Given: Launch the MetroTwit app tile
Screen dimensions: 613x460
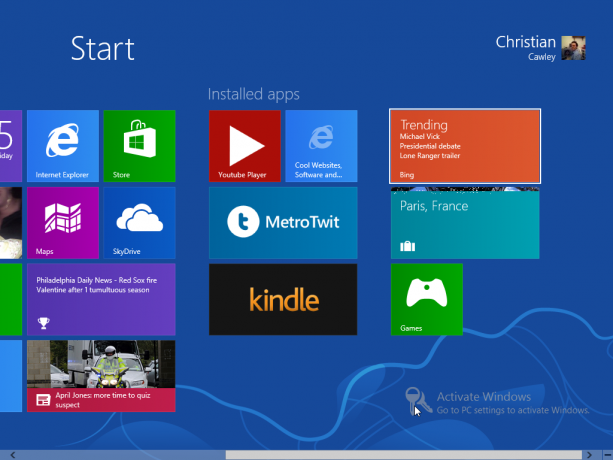Looking at the screenshot, I should [x=283, y=223].
